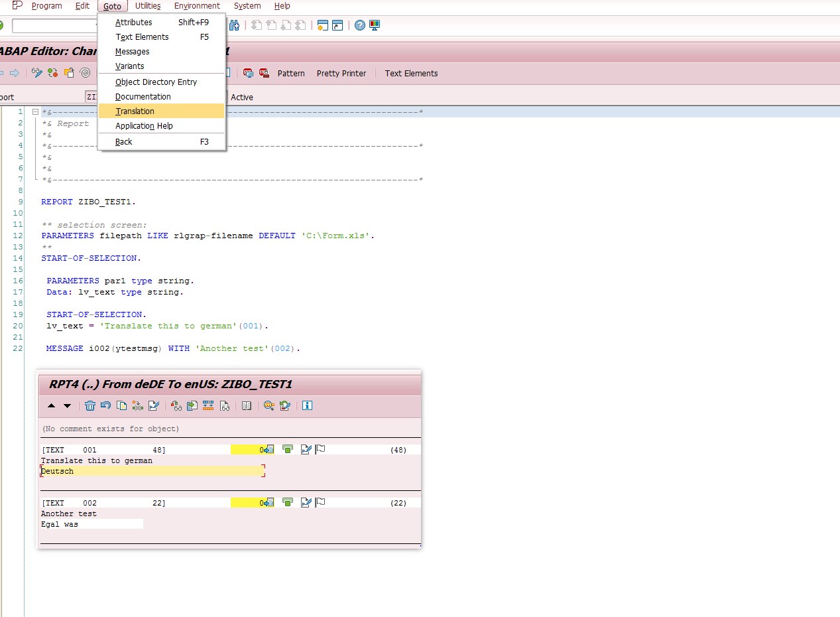
Task: Open the Utilities menu
Action: click(x=147, y=6)
